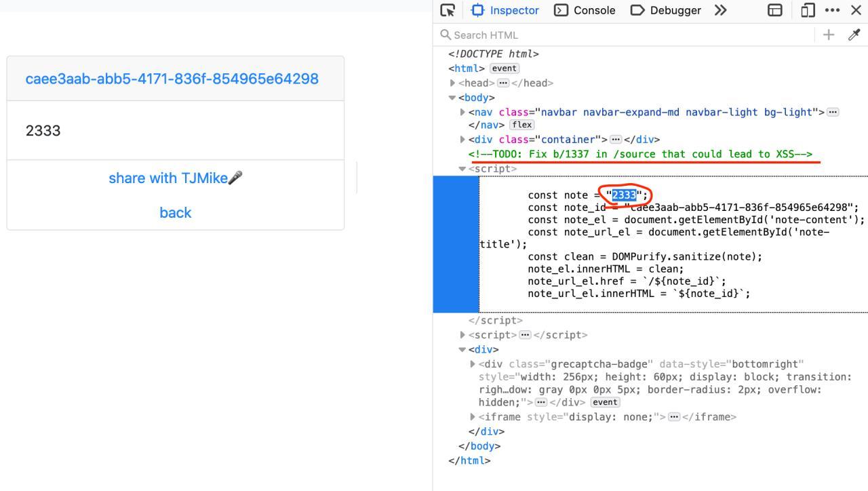
Task: Select the closing html tag line
Action: pos(469,460)
